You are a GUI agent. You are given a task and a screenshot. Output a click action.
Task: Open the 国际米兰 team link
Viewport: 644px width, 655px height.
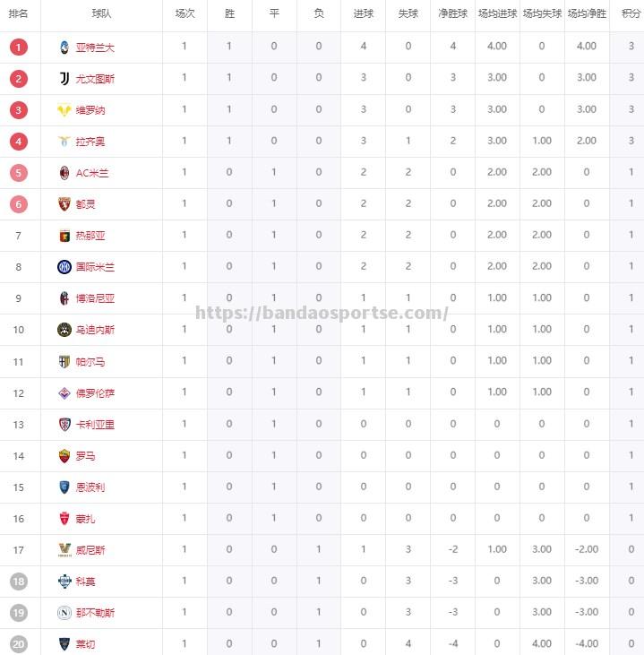[x=95, y=266]
